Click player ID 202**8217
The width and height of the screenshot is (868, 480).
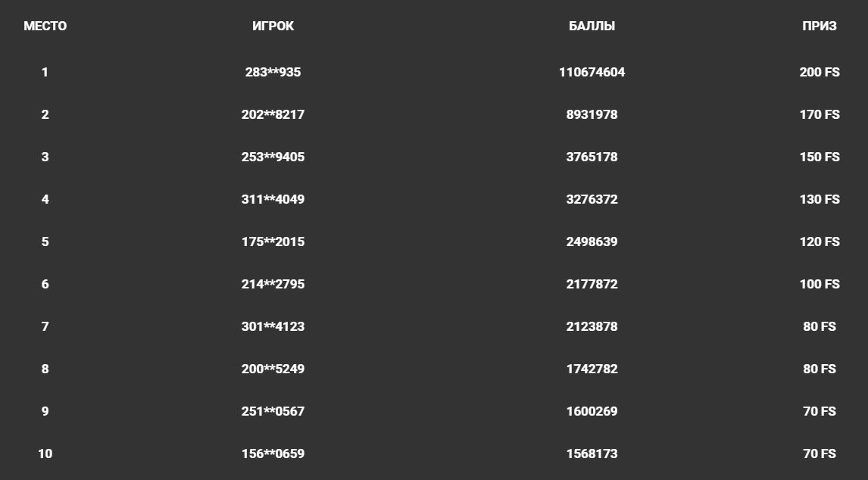[x=273, y=114]
